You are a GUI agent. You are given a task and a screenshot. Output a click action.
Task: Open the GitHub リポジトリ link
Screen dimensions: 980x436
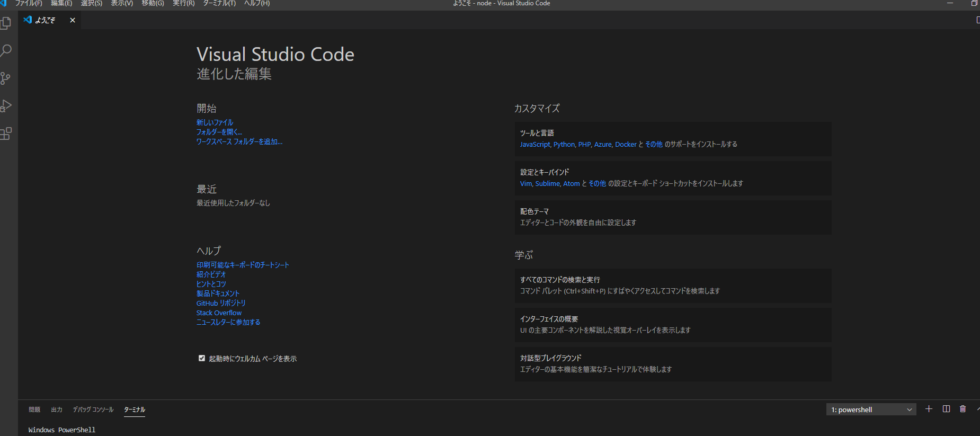pos(221,303)
